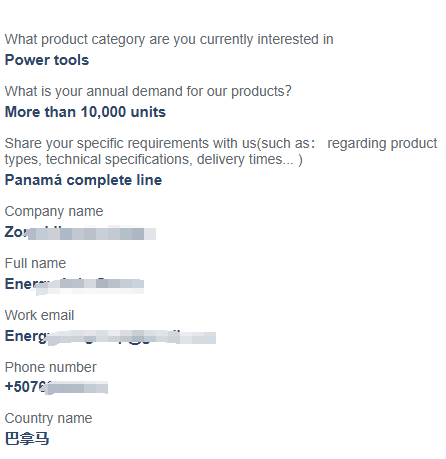Click the 'Work email' label
Image resolution: width=446 pixels, height=459 pixels.
[x=39, y=315]
